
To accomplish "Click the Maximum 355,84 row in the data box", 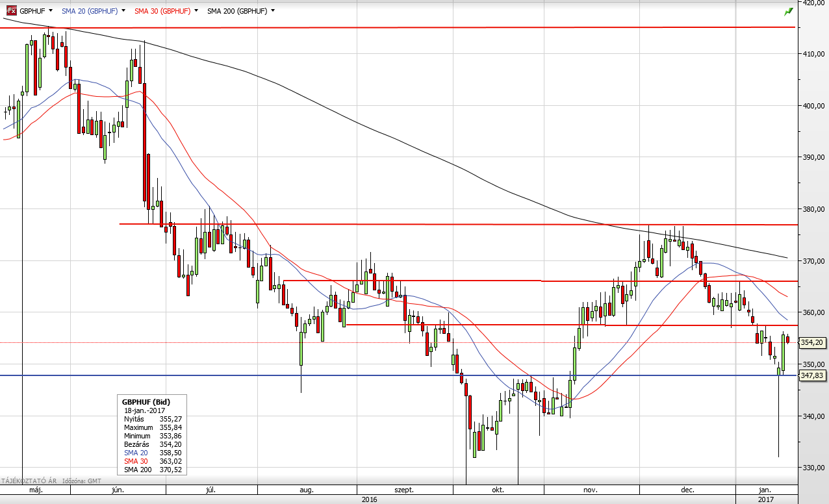I will tap(152, 427).
